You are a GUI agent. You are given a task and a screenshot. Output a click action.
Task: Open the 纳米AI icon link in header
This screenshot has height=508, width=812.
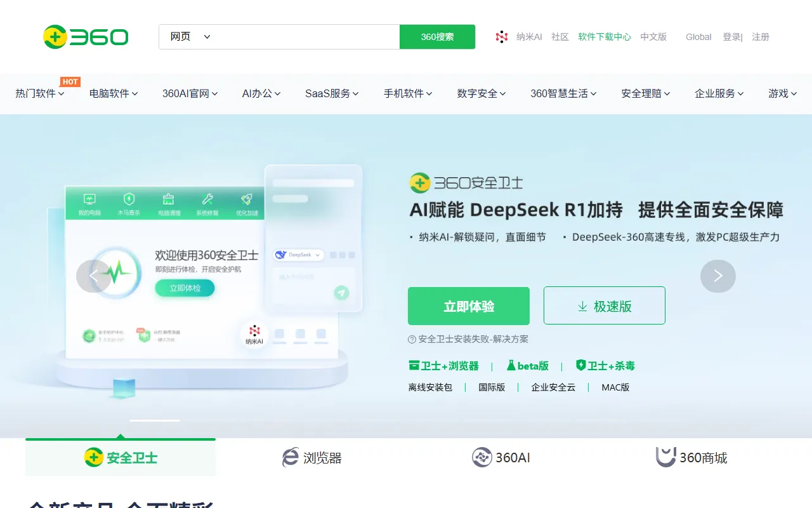(x=502, y=37)
